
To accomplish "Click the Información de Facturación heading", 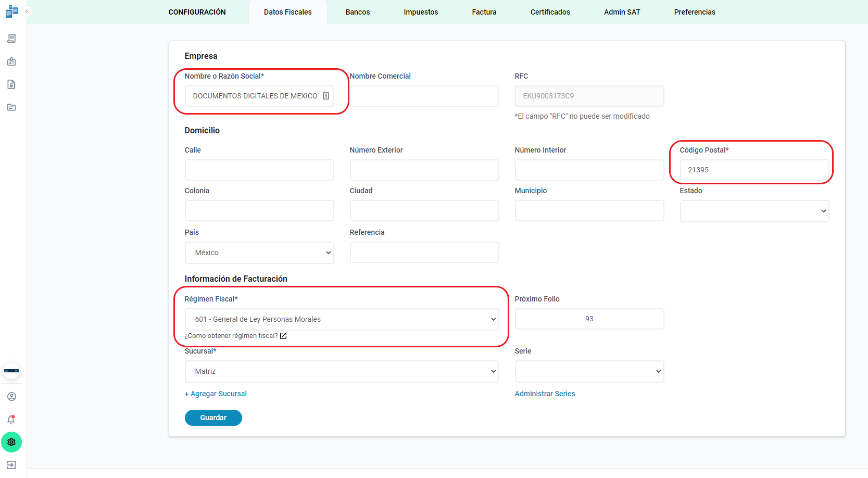I will 236,279.
